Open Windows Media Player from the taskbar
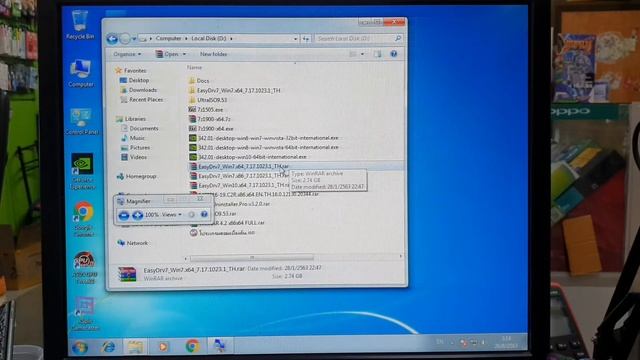The width and height of the screenshot is (640, 360). click(x=163, y=347)
